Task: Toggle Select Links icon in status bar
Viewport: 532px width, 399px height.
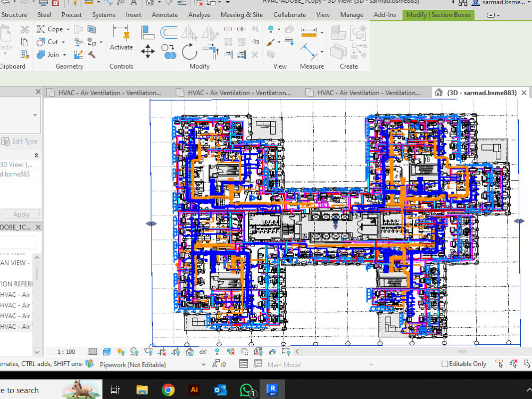Action: click(499, 364)
